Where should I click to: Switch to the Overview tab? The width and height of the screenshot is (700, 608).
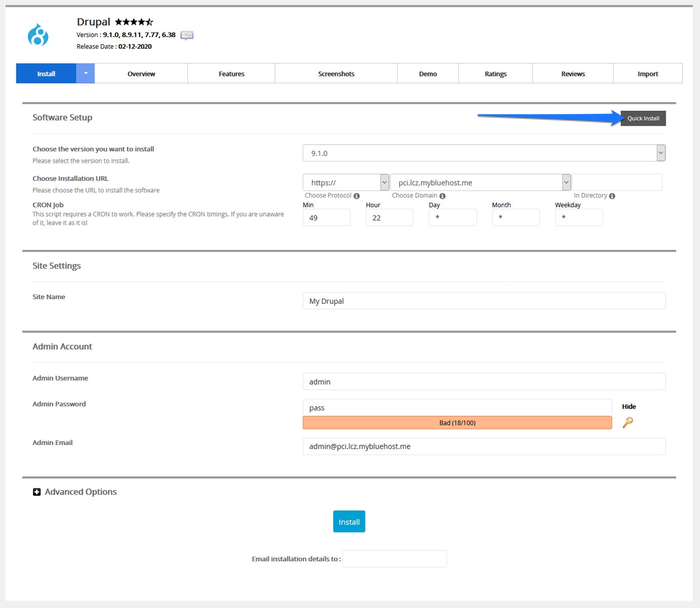pos(141,73)
